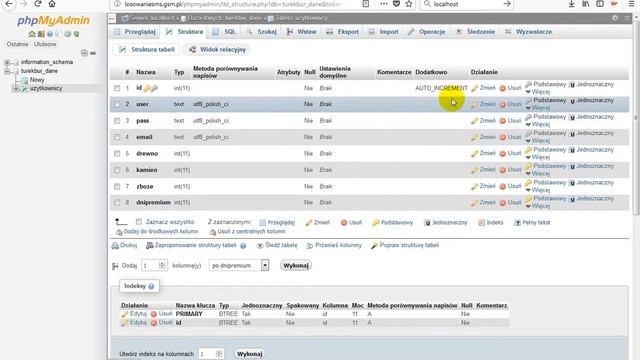Tick checkbox for the zboze column
Screen dimensions: 640x360
(x=117, y=186)
